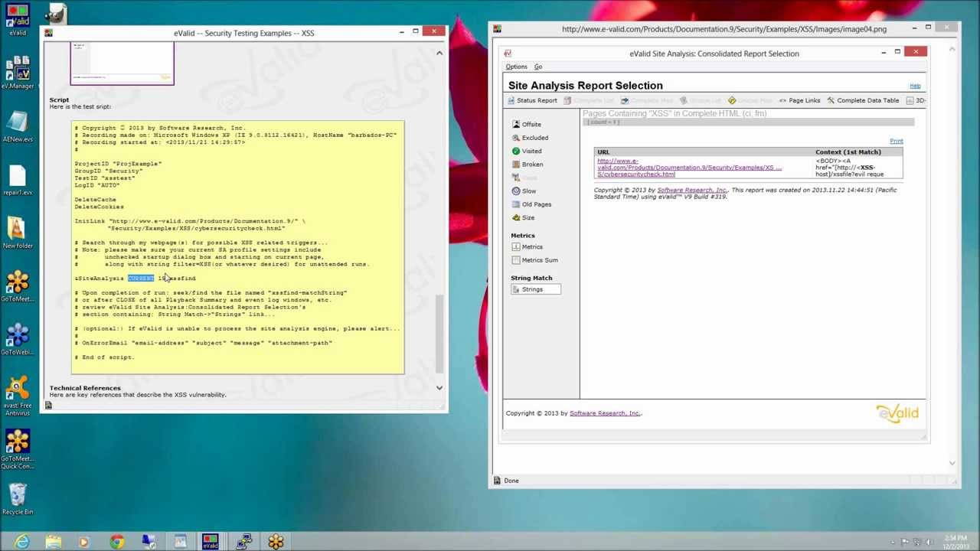Click scroll-down arrow in image04.png browser window
980x551 pixels.
point(952,463)
